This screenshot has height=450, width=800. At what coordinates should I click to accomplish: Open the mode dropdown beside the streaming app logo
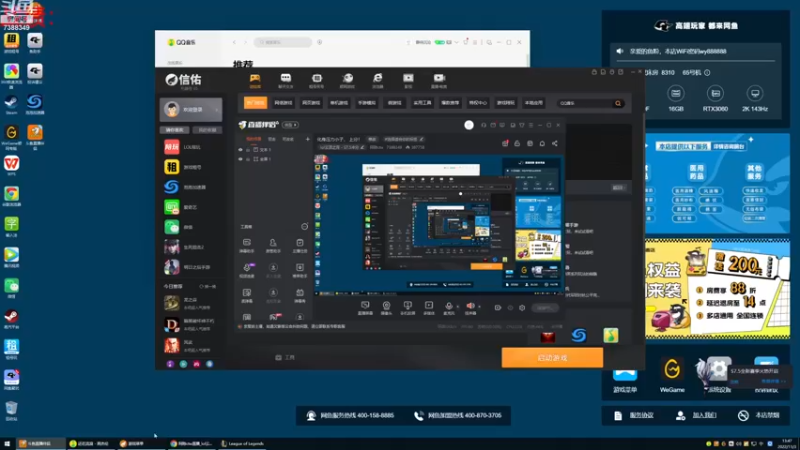click(x=291, y=125)
